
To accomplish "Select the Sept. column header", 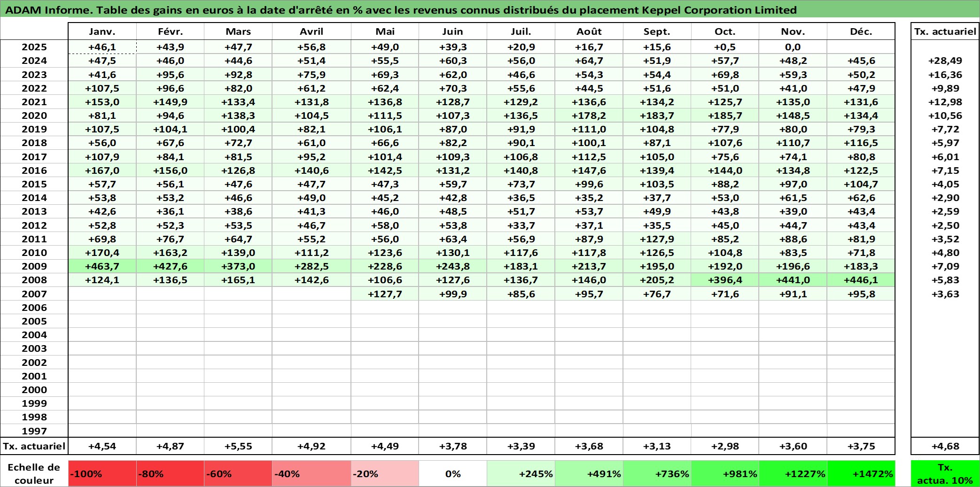I will click(x=657, y=31).
